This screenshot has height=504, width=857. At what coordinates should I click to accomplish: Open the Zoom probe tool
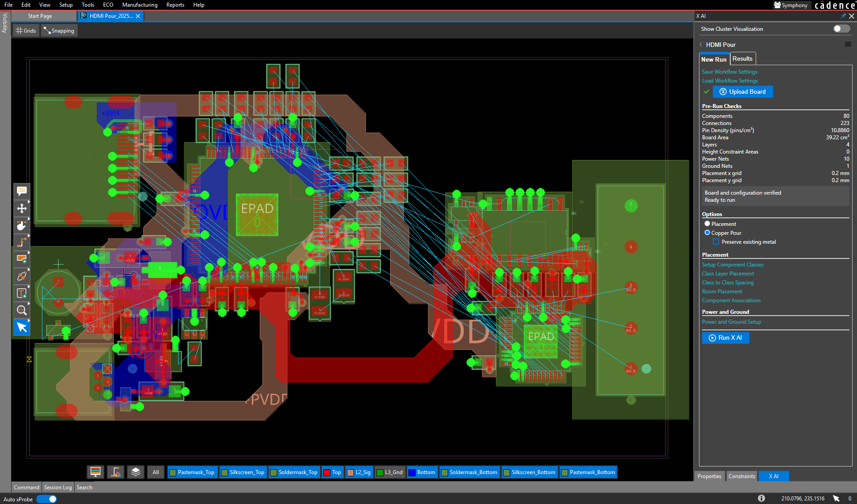(21, 310)
